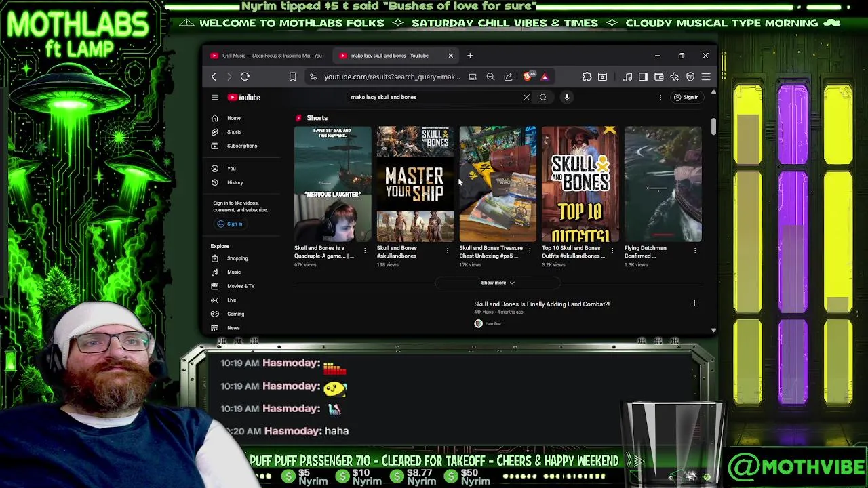Click the page vertical scrollbar thumb
This screenshot has width=868, height=488.
click(713, 127)
